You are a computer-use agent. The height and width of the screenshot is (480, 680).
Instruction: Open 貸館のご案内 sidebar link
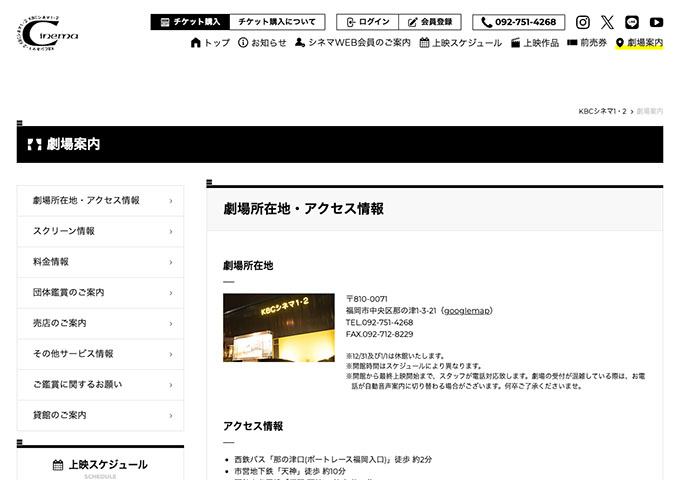pos(100,415)
